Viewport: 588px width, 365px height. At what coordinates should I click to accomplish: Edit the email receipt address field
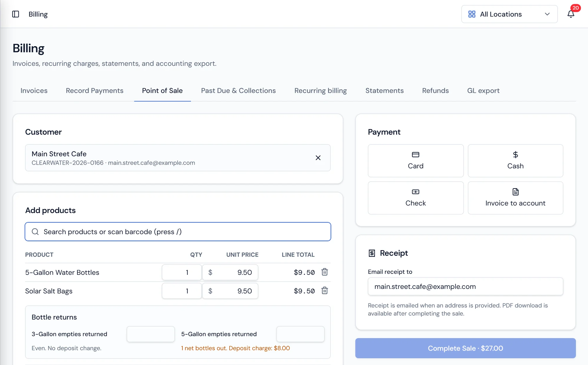click(x=465, y=287)
